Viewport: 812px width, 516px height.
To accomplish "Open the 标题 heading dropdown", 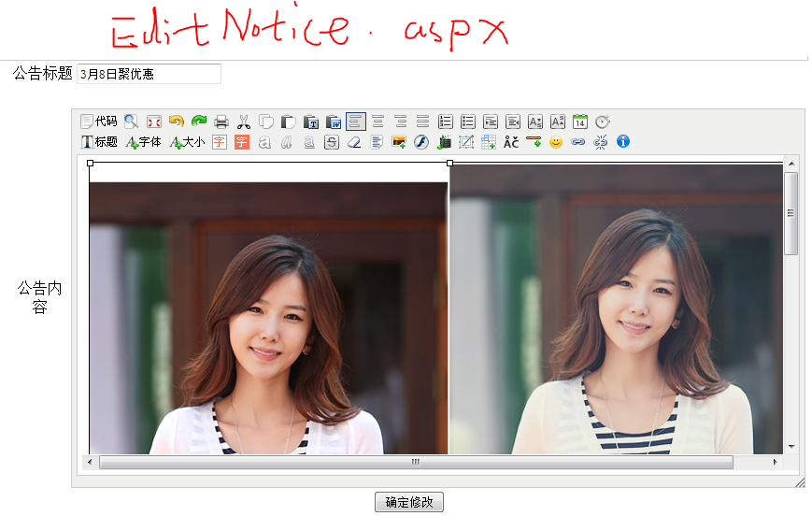I will point(99,142).
